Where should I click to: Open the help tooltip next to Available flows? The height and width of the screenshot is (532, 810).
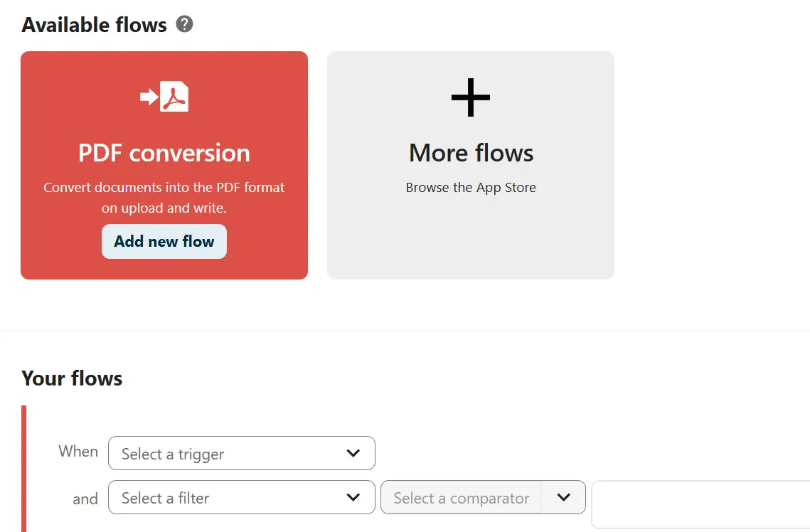point(184,23)
